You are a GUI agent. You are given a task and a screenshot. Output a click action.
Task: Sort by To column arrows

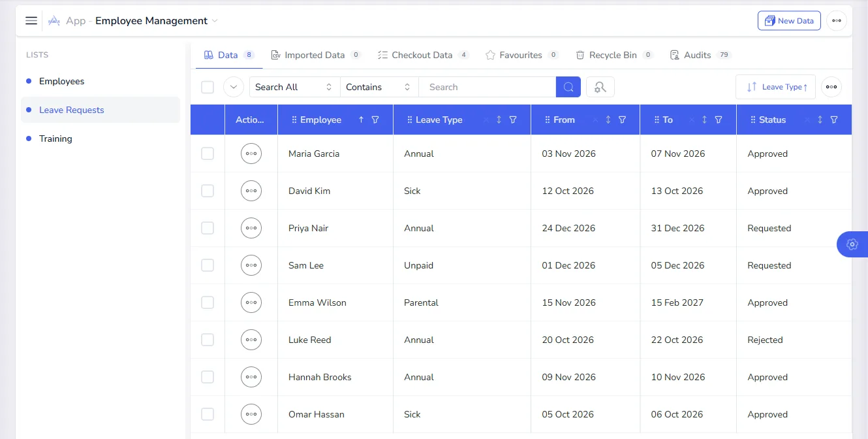[704, 120]
